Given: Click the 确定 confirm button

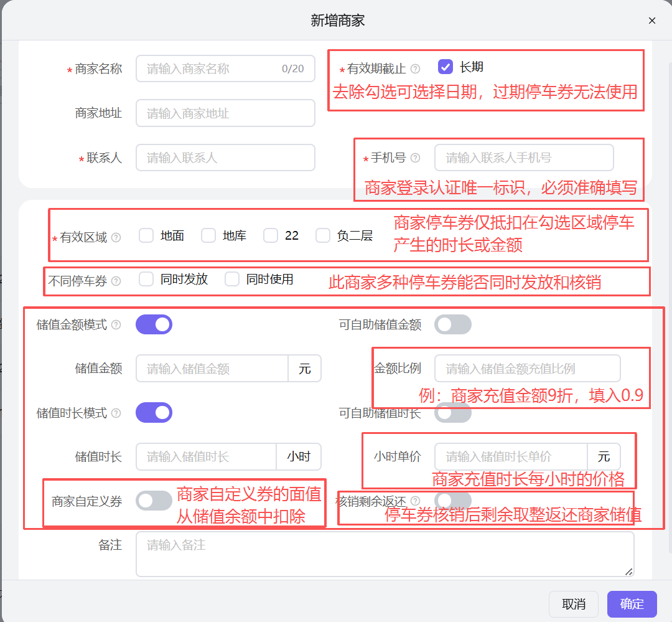Looking at the screenshot, I should click(x=632, y=604).
